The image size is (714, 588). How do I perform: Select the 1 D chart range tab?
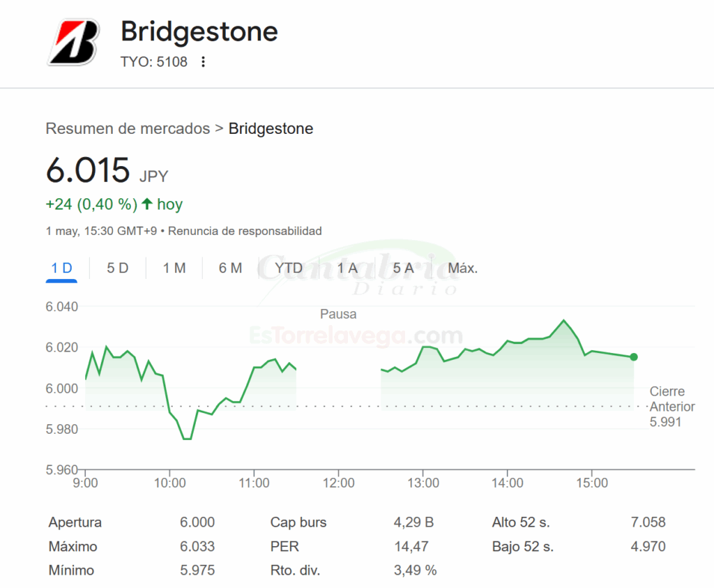coord(61,269)
